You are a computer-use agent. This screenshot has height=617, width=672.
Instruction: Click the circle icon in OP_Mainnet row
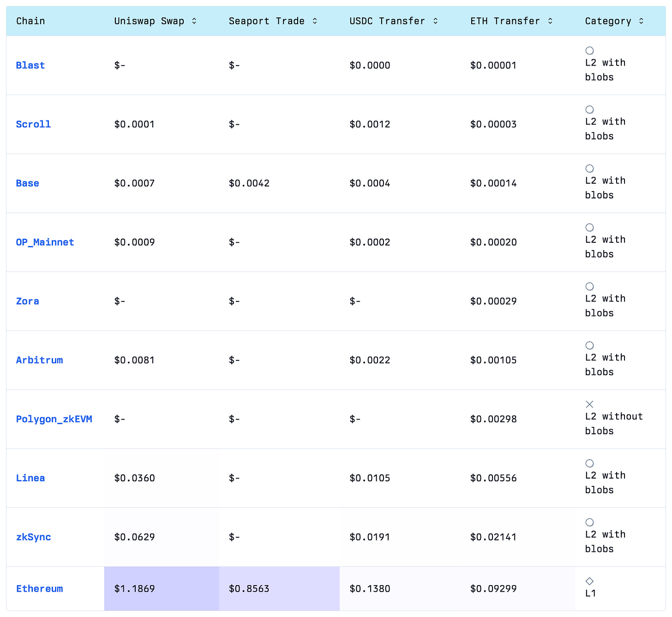click(589, 228)
